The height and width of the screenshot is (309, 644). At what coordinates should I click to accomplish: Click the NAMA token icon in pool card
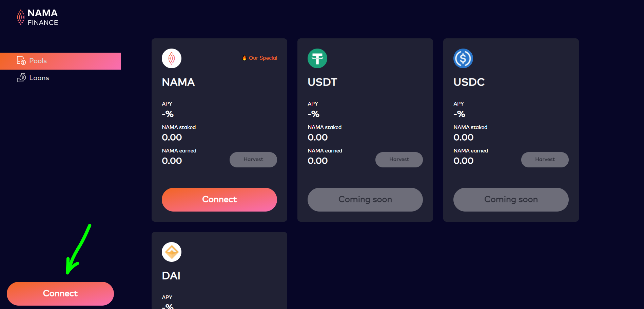(x=172, y=58)
